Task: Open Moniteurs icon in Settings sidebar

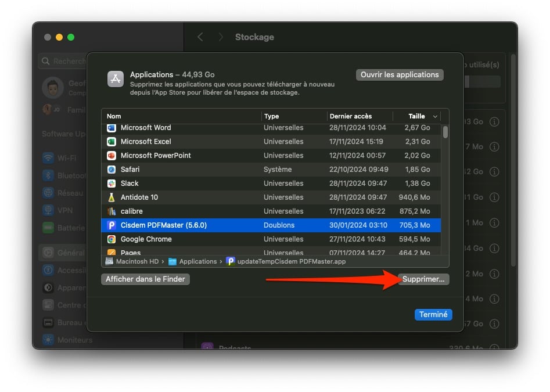Action: click(x=48, y=340)
